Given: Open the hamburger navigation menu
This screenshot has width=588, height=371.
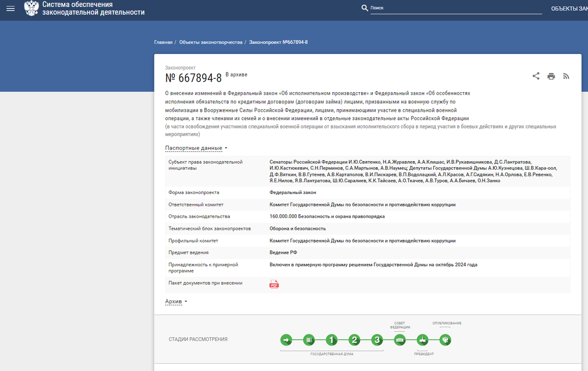Looking at the screenshot, I should pyautogui.click(x=10, y=8).
